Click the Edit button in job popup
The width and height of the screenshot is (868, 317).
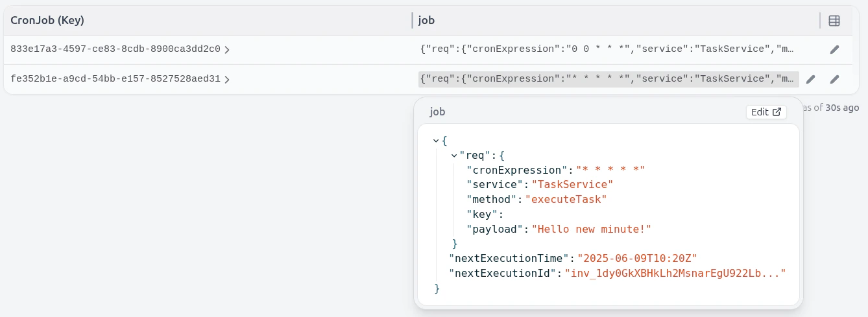pos(766,112)
